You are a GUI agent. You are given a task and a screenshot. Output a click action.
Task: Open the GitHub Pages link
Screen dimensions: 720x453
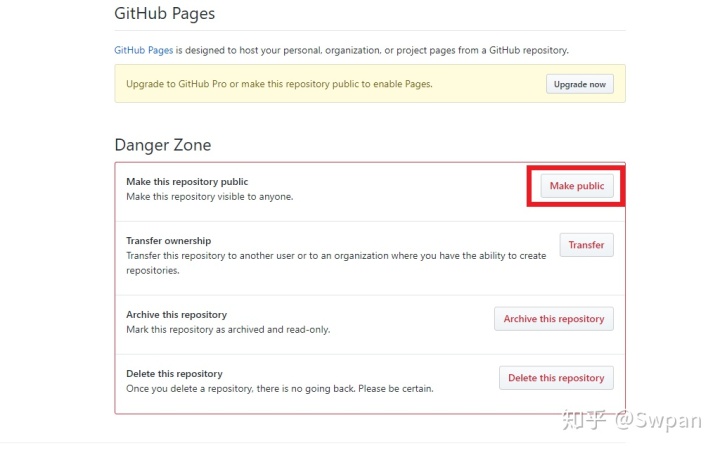(144, 50)
